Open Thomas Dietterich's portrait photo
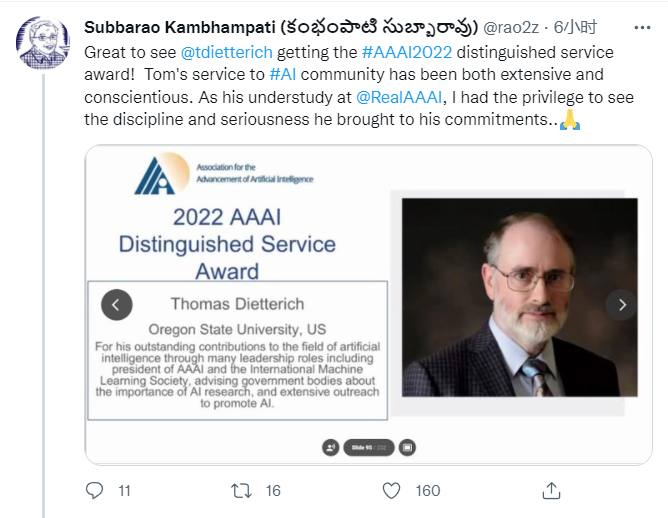This screenshot has width=668, height=518. (519, 296)
